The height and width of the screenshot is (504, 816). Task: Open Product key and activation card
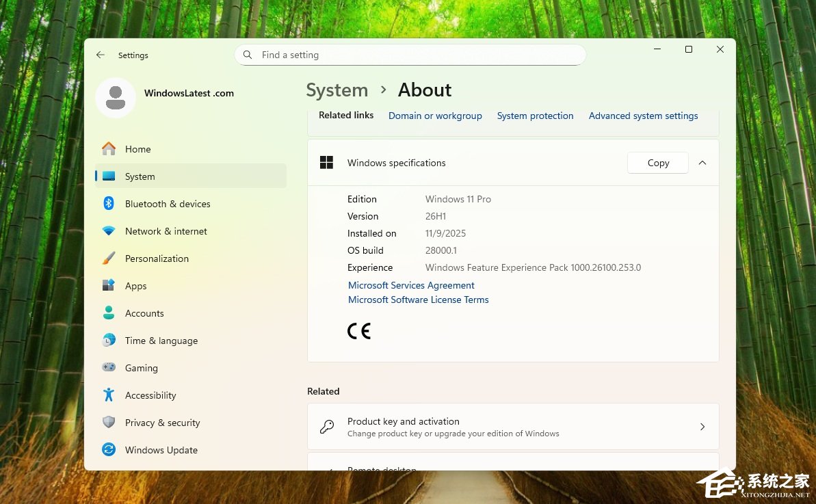coord(513,427)
